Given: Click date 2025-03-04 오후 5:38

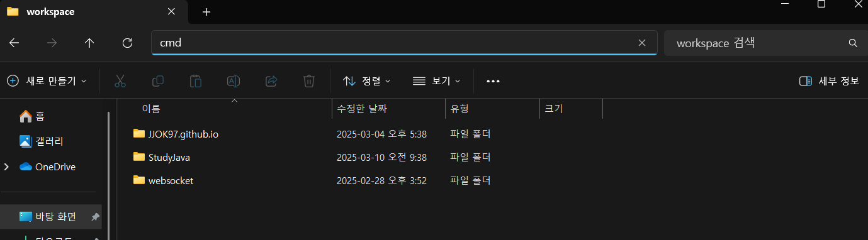Looking at the screenshot, I should click(382, 134).
